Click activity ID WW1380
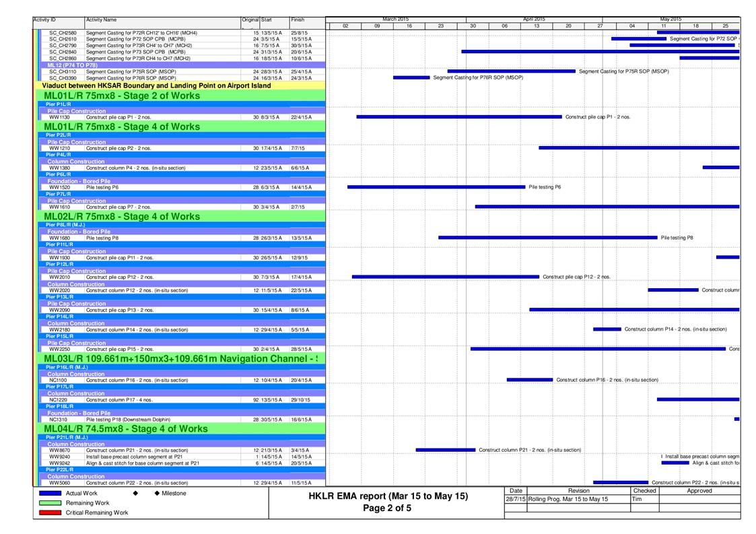 (59, 168)
